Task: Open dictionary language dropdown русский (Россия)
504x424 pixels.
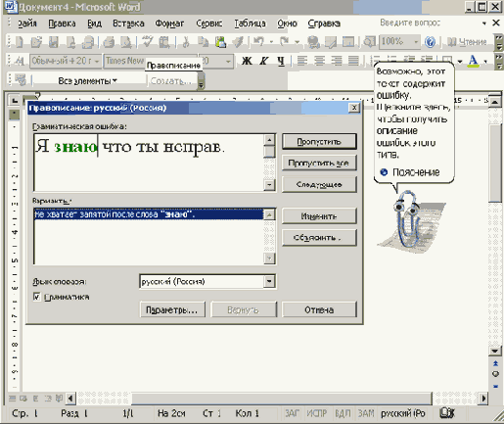Action: pyautogui.click(x=269, y=281)
